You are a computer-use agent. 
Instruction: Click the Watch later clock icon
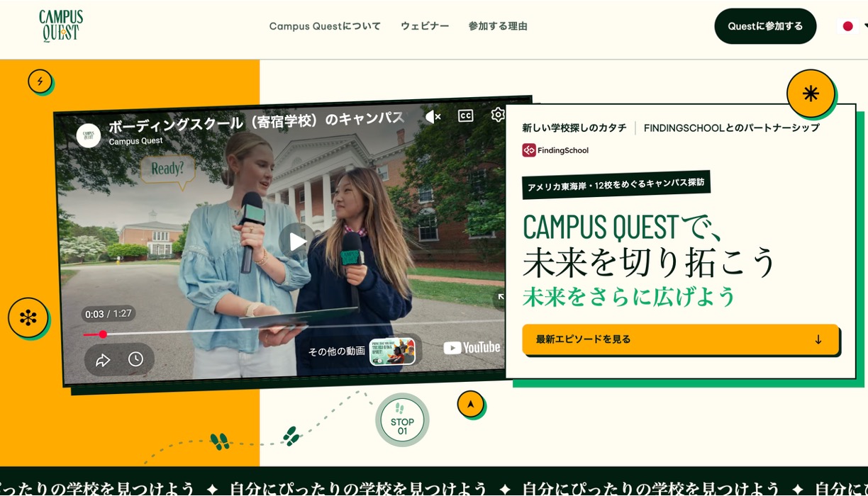pos(135,359)
